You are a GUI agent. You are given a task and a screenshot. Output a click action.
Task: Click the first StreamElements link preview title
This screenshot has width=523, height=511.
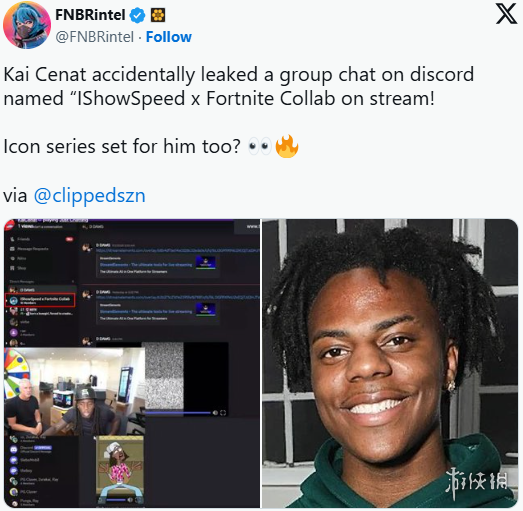click(146, 265)
